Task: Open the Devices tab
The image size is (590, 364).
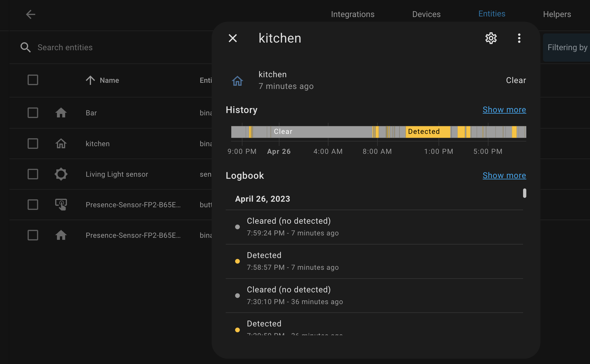Action: pos(426,14)
